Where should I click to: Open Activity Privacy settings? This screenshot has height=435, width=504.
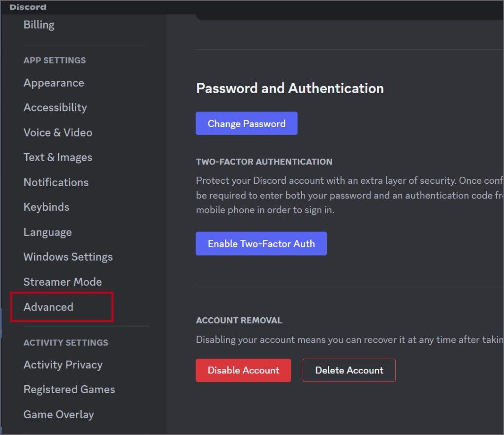click(x=63, y=365)
